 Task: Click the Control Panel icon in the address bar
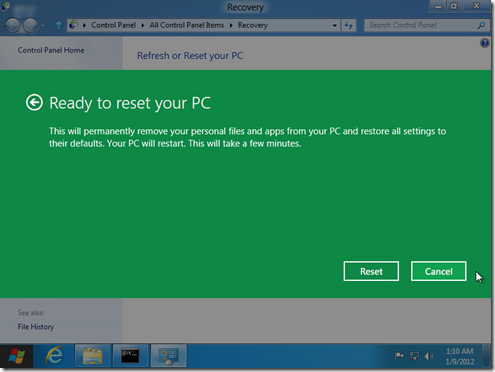coord(74,25)
